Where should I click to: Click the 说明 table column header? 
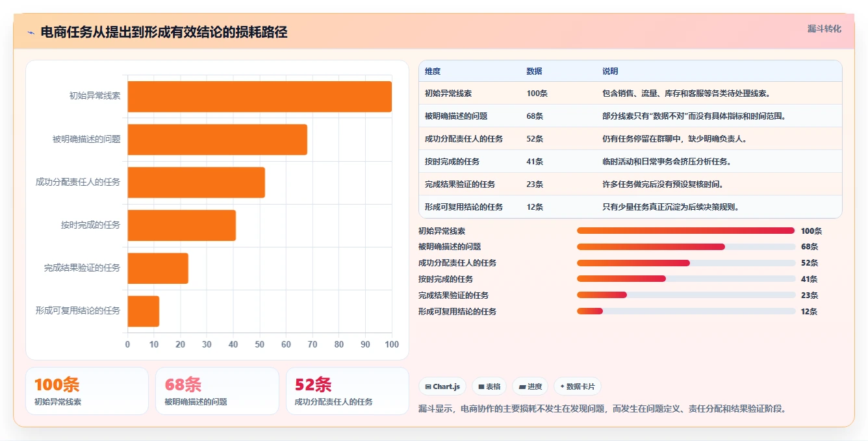click(x=610, y=71)
